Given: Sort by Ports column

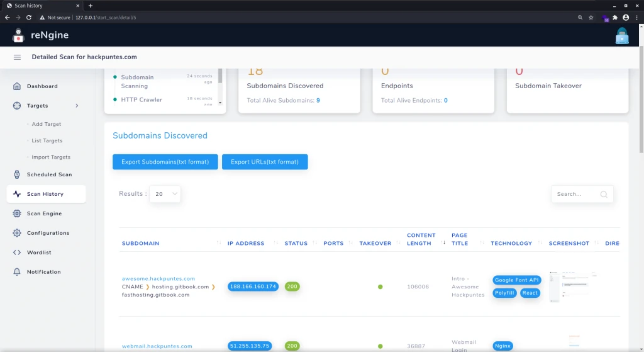Looking at the screenshot, I should 333,244.
